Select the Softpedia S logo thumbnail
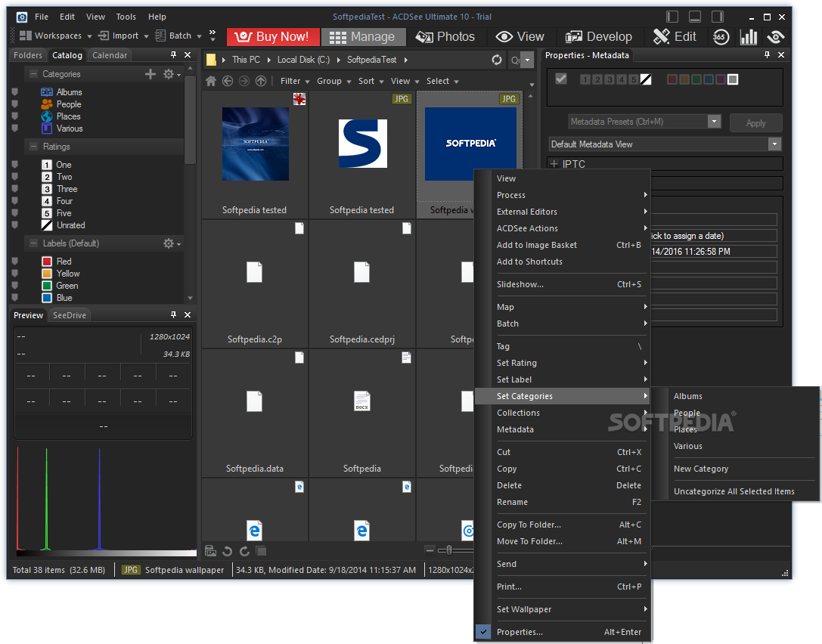 (x=363, y=144)
